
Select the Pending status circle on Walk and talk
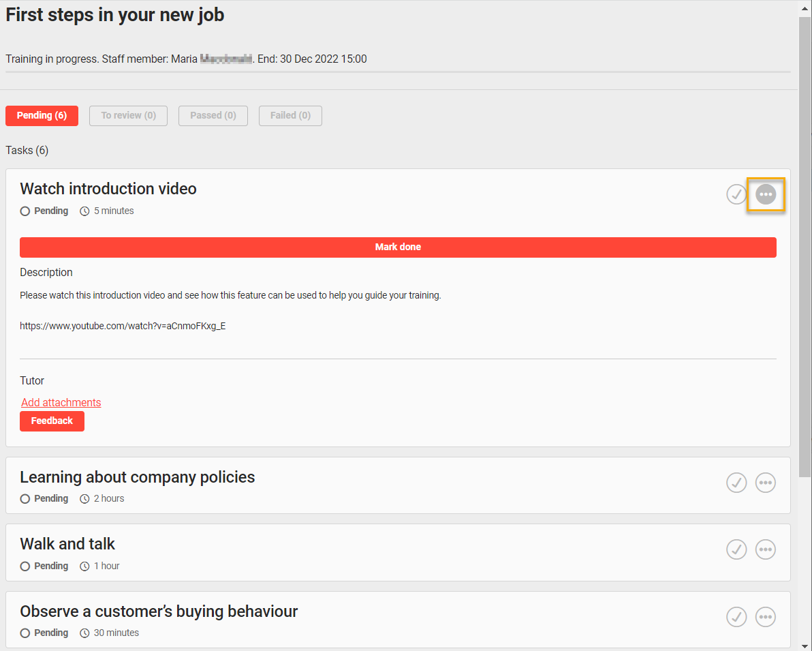pos(25,566)
